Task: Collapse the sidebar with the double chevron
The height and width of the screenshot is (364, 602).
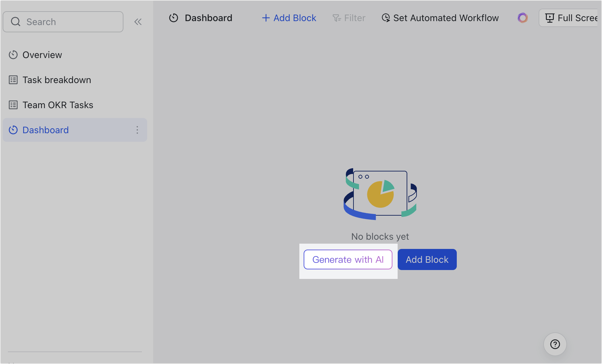Action: point(138,21)
